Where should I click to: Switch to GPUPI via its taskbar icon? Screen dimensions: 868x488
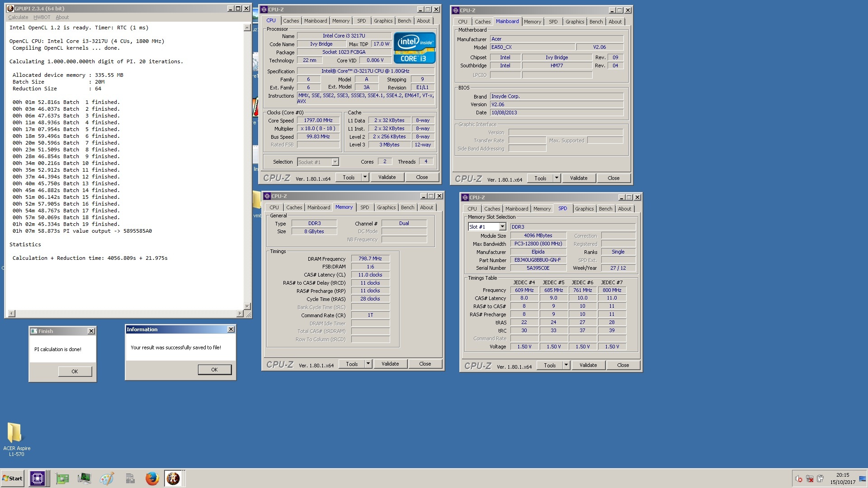[173, 479]
